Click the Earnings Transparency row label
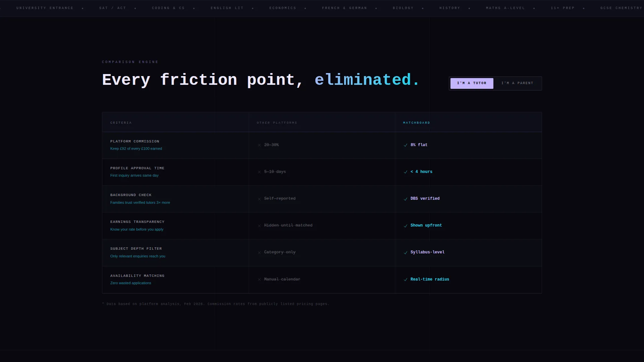This screenshot has width=644, height=362. (x=138, y=222)
